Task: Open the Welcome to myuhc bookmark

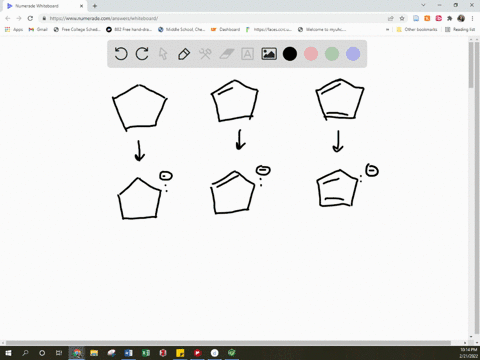Action: point(322,29)
